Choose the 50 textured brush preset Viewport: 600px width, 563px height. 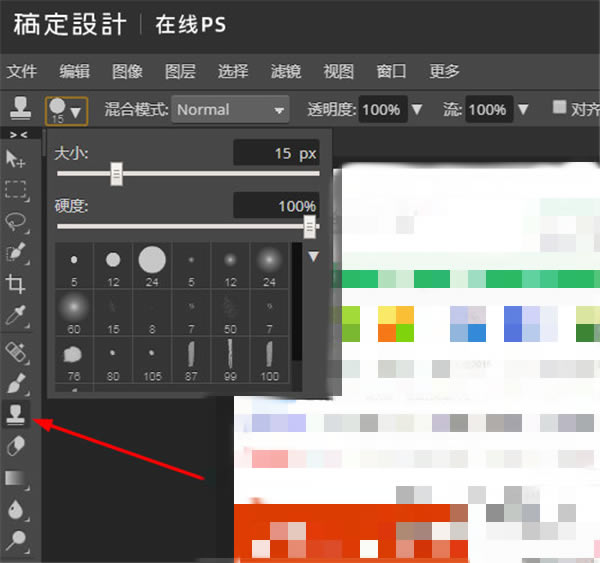point(230,313)
